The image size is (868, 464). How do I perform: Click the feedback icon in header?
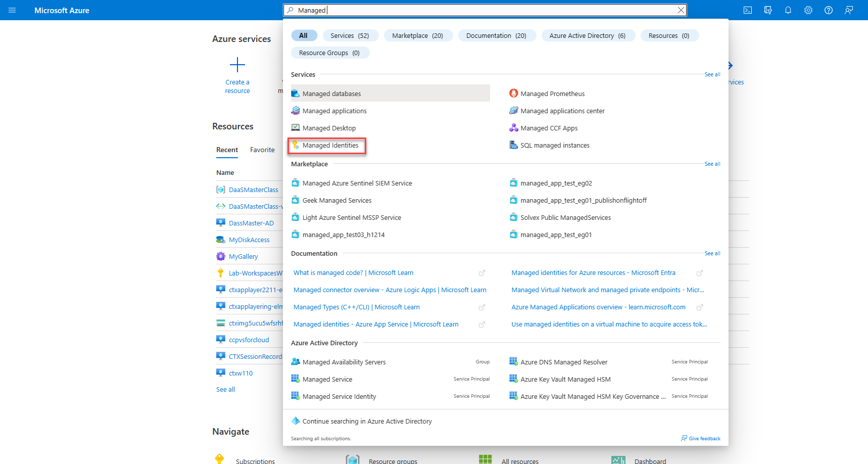pyautogui.click(x=849, y=10)
